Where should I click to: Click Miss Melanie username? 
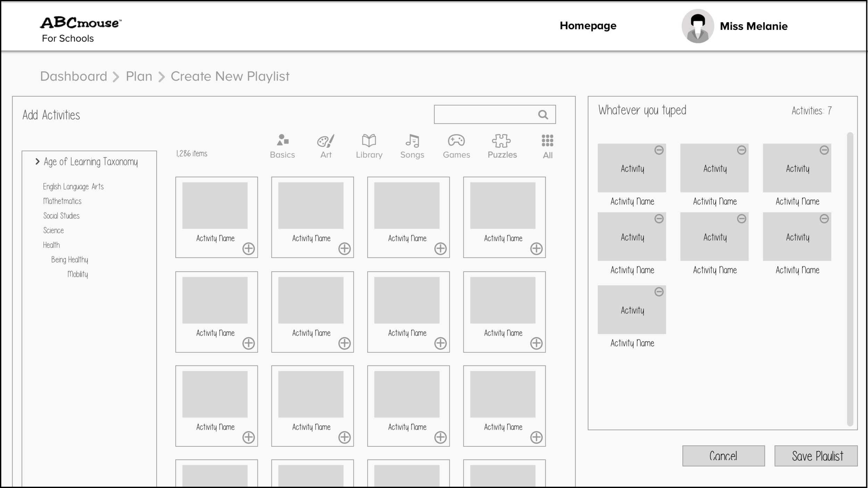[x=753, y=26]
